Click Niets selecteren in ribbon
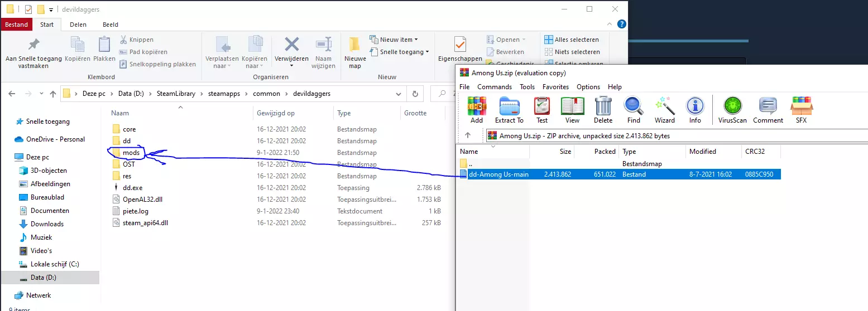The height and width of the screenshot is (311, 868). click(573, 52)
